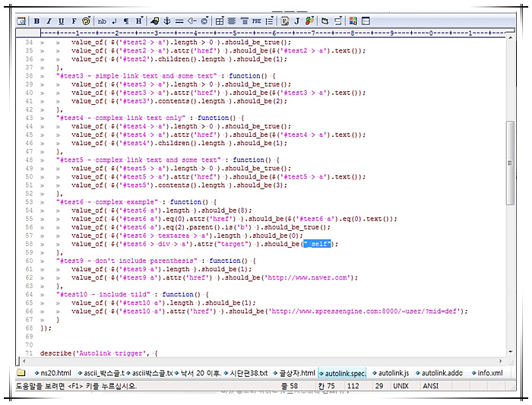Switch to the autolink.js tab
Screen dimensions: 532x405
coord(391,373)
